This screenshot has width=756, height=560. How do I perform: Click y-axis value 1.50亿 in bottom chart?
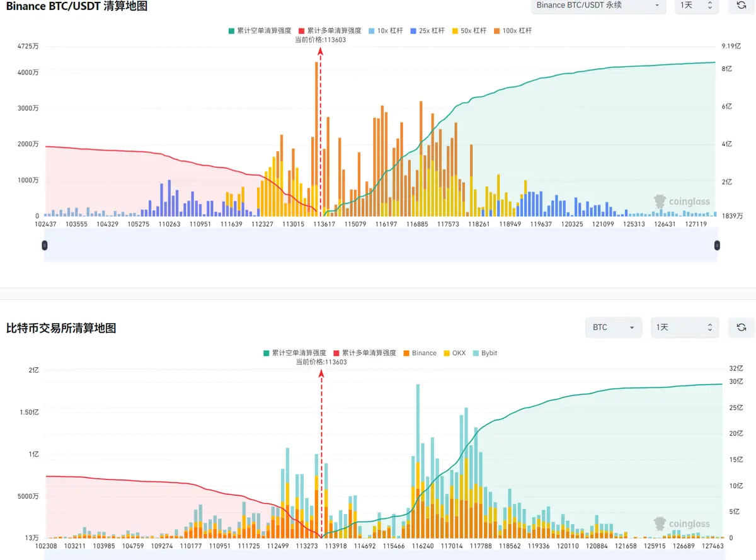click(x=30, y=412)
